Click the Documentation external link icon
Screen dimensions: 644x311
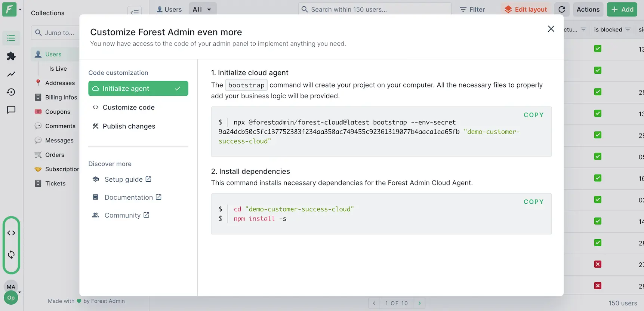158,197
